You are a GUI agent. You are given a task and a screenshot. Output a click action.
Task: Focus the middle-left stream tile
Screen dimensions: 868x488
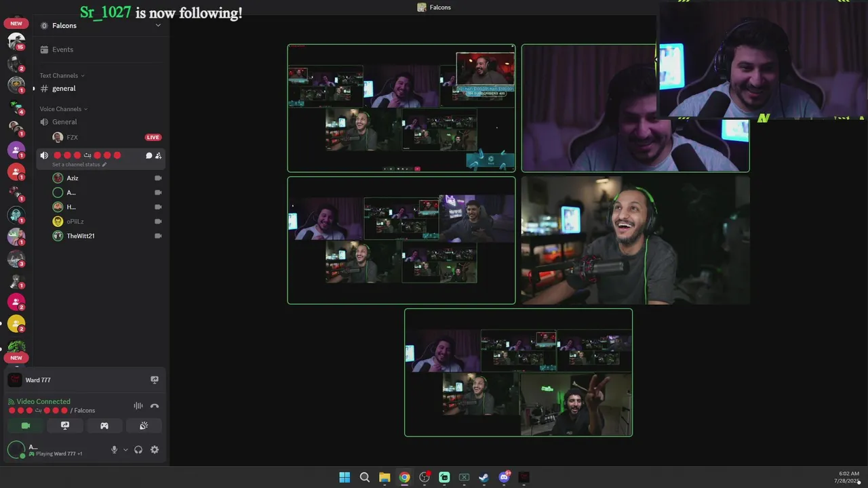401,241
